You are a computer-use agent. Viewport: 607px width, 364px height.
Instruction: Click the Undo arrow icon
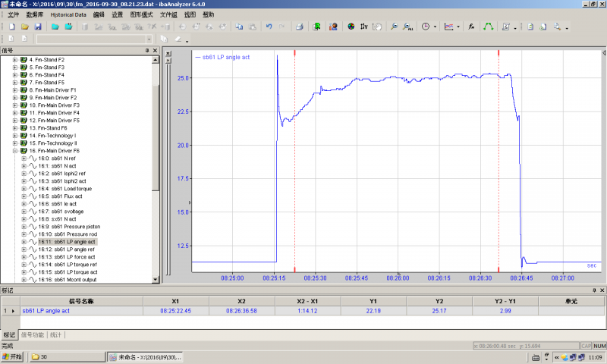click(x=269, y=27)
